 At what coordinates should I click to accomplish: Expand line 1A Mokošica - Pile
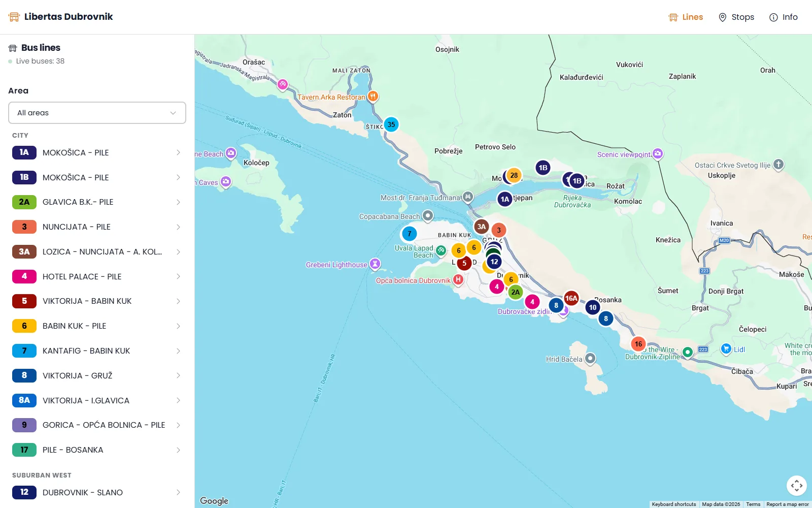97,152
